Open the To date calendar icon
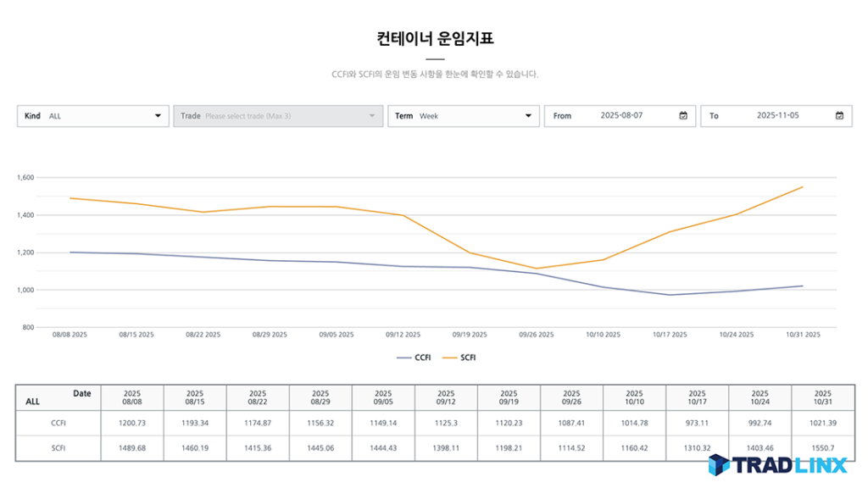Viewport: 868px width, 488px height. [x=839, y=116]
